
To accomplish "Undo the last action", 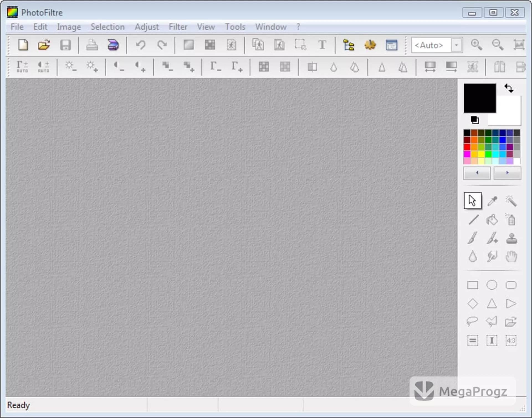I will (x=141, y=45).
